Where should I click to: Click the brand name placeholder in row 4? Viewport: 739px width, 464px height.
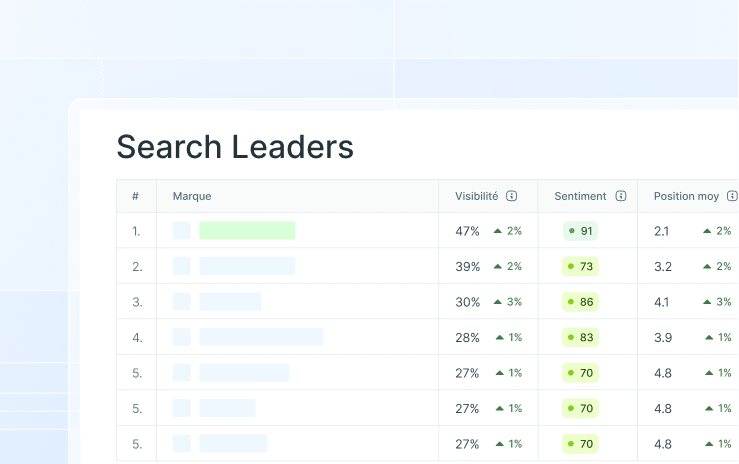coord(261,337)
